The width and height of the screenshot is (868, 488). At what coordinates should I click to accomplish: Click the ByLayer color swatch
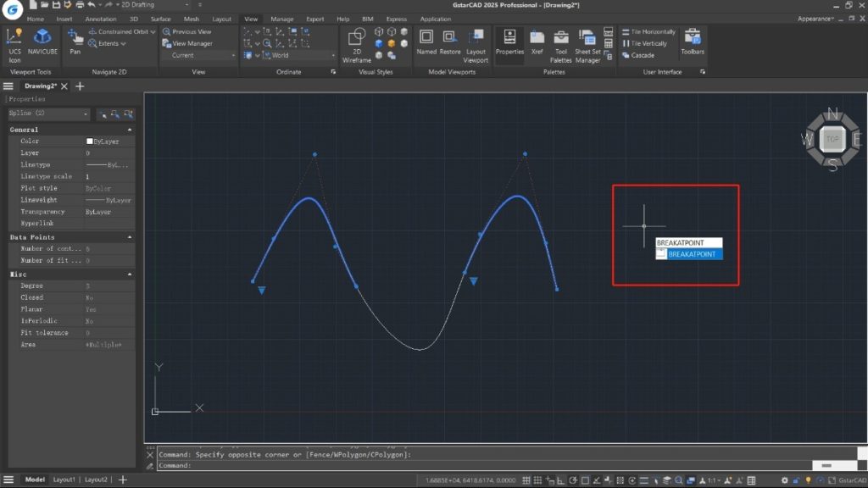click(90, 141)
